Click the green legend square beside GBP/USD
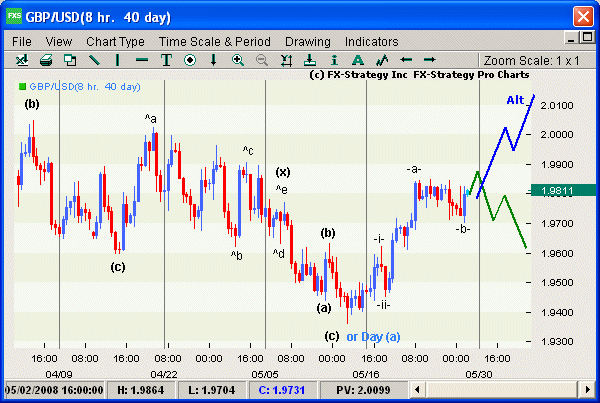This screenshot has height=403, width=600. coord(22,86)
